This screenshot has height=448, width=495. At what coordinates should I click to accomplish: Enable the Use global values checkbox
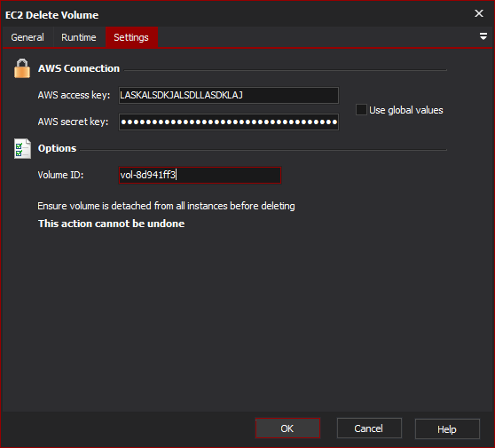pos(361,110)
